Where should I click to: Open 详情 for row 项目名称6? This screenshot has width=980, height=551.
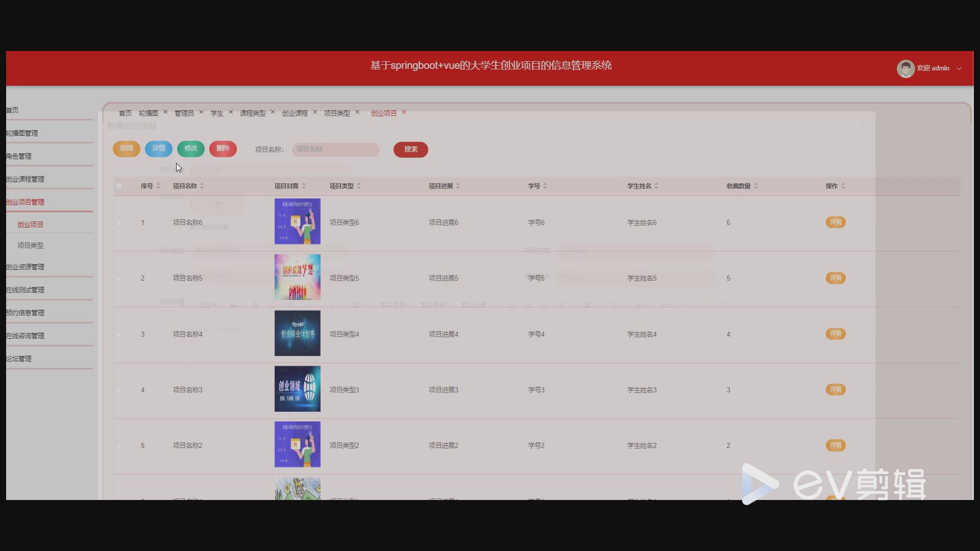click(x=836, y=222)
